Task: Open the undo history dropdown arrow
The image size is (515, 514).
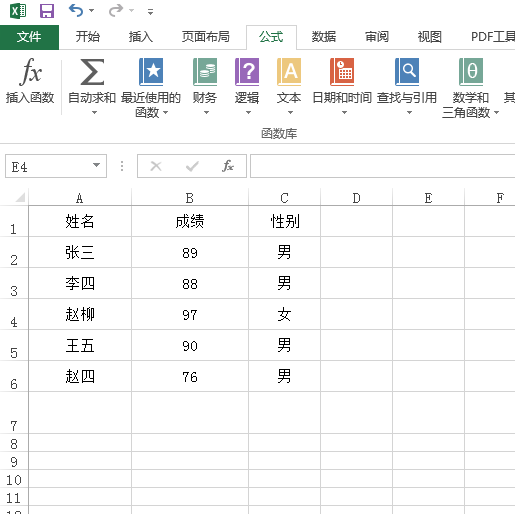Action: click(91, 11)
